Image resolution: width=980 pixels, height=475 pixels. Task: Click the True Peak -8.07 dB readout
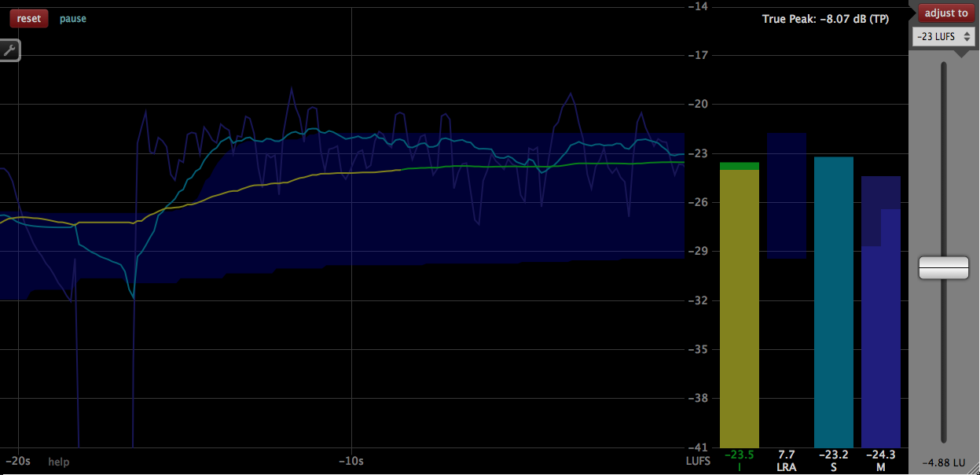(x=825, y=19)
